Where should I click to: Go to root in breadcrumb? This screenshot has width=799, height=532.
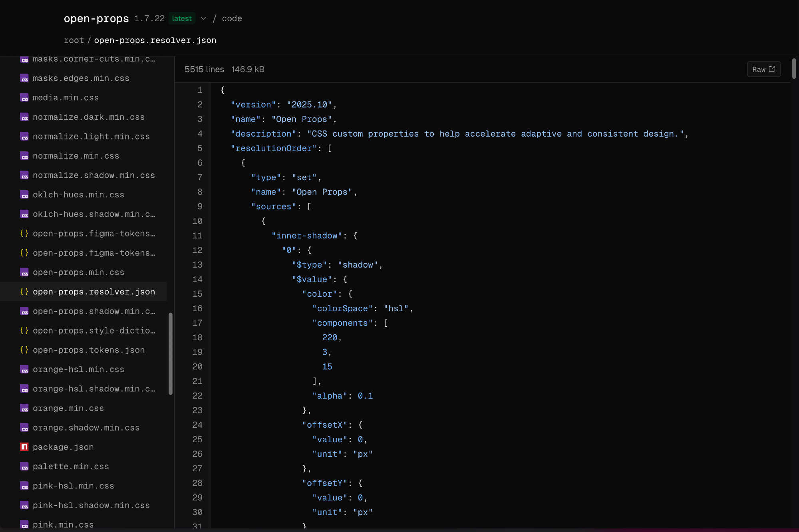(x=74, y=40)
